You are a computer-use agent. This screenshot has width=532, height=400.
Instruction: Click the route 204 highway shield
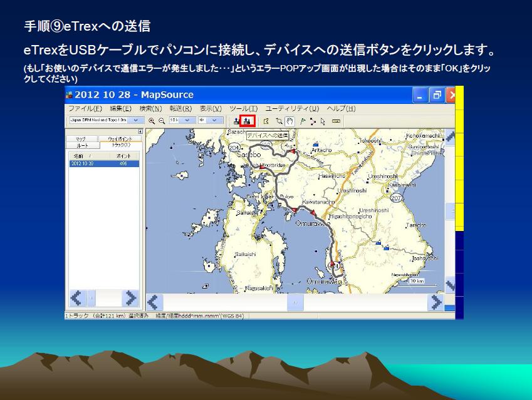[234, 147]
